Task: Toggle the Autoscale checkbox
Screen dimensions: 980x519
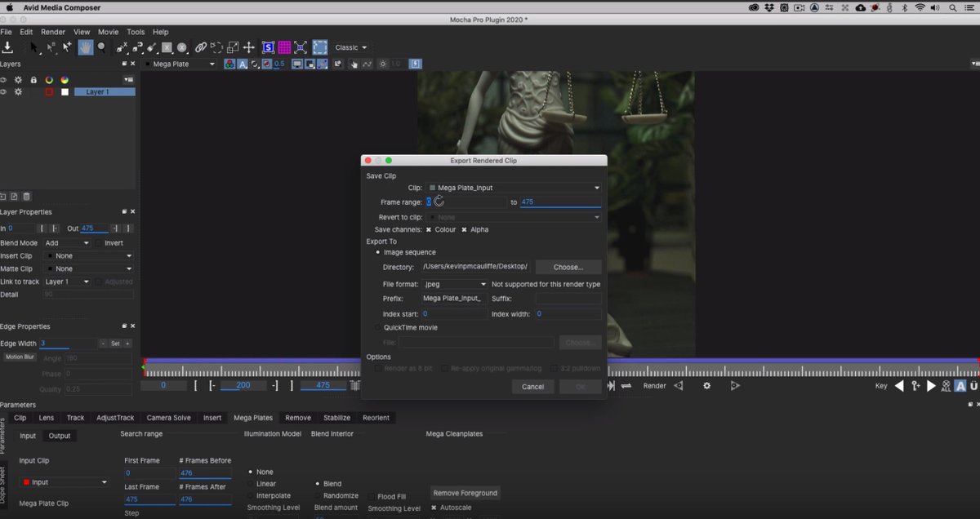Action: [434, 508]
